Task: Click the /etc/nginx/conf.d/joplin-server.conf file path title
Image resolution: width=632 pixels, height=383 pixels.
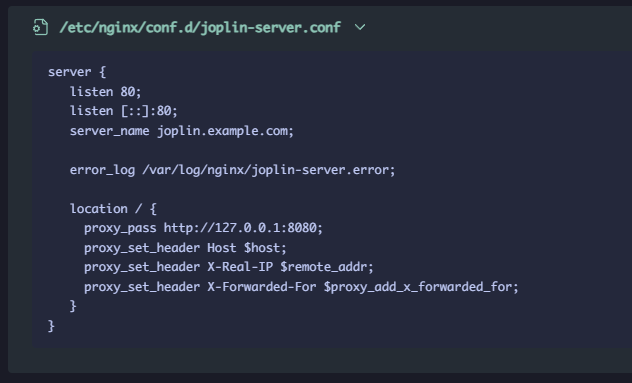Action: [200, 27]
